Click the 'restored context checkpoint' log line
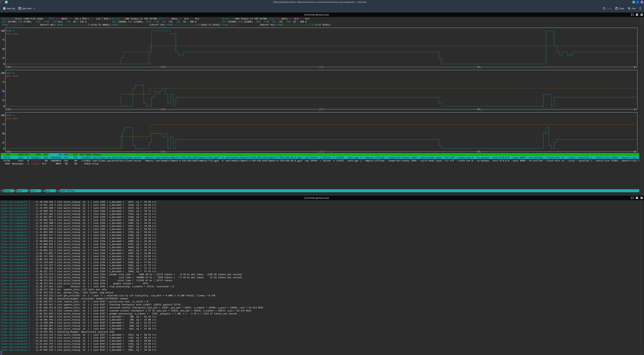Screen dimensions: 644x355 [x=132, y=308]
